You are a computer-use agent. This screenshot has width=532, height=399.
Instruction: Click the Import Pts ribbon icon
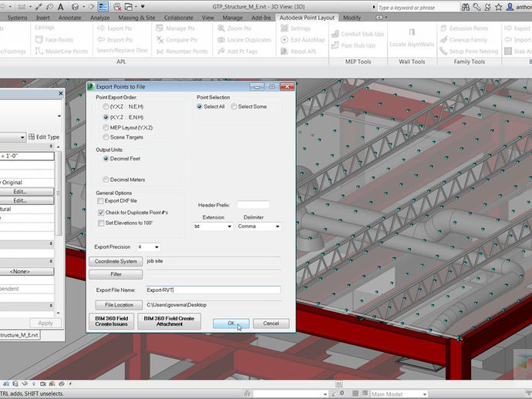click(100, 40)
